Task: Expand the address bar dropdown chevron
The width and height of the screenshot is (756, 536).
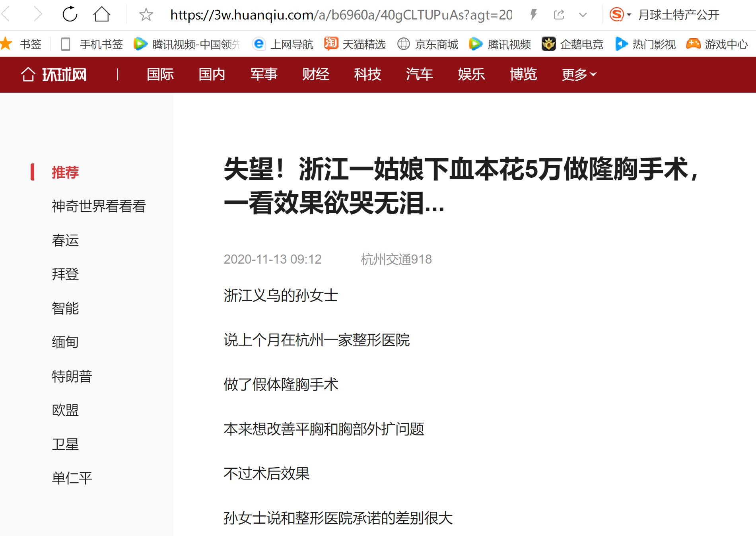Action: tap(583, 15)
